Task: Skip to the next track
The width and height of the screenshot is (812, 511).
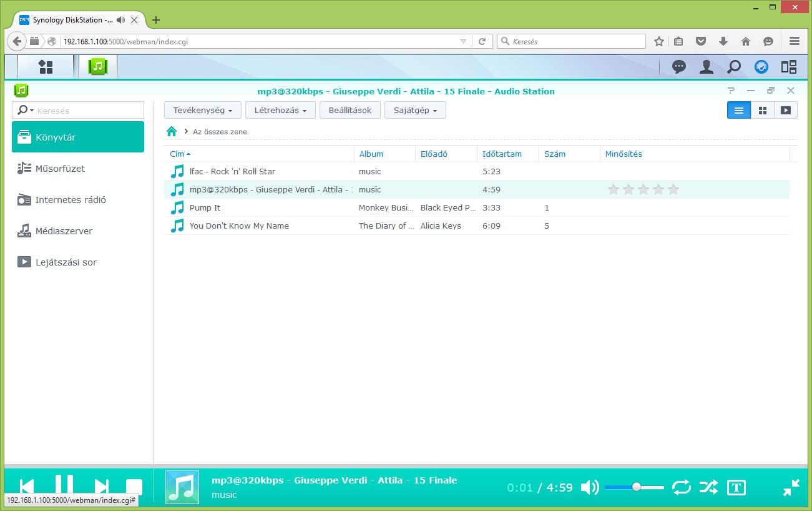Action: [x=101, y=487]
